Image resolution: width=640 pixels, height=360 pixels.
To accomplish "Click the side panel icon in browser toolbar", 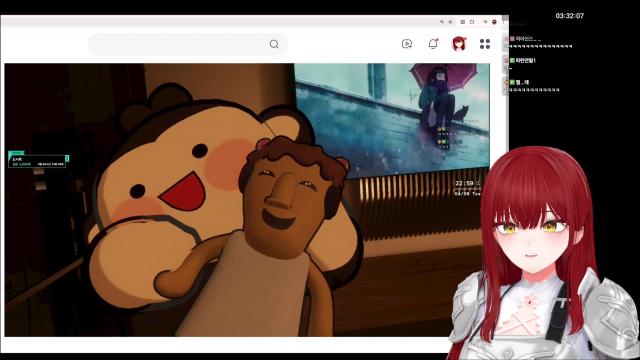I will tap(472, 22).
